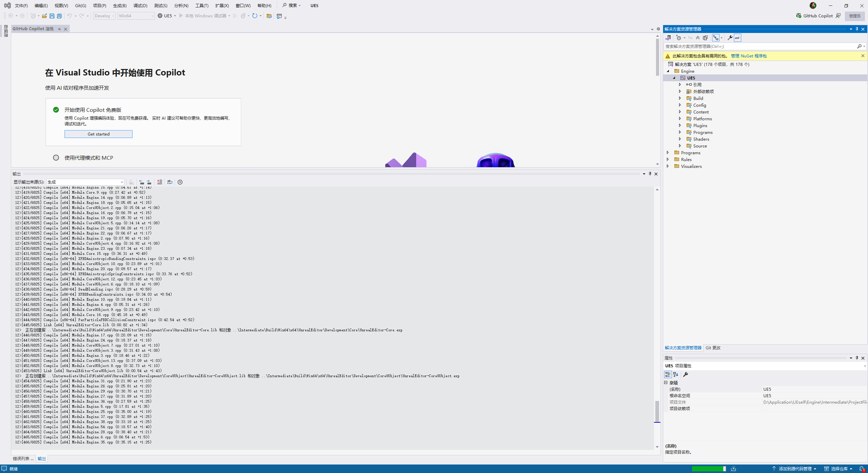Click the Undo arrow in the toolbar
The width and height of the screenshot is (868, 473).
tap(69, 16)
